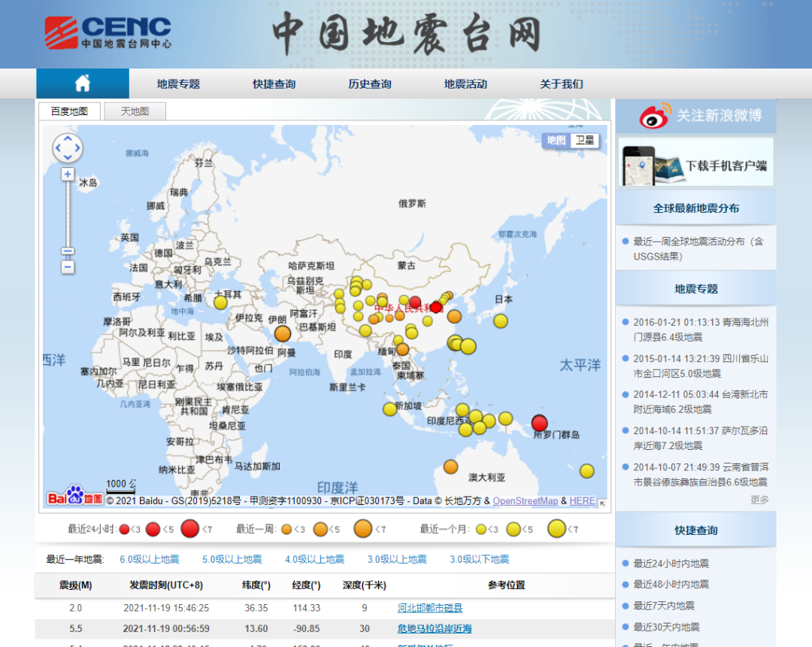
Task: Select the 百度地图 tab
Action: 69,111
